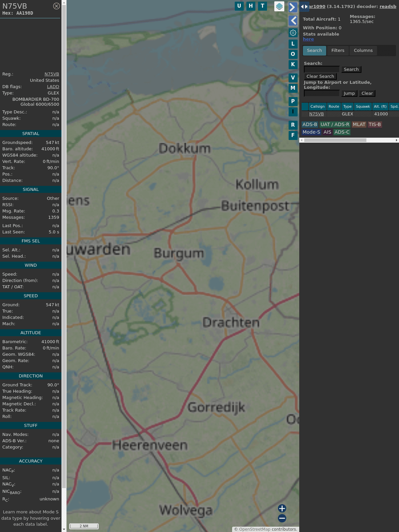Open the Columns tab
399x532 pixels.
click(363, 51)
